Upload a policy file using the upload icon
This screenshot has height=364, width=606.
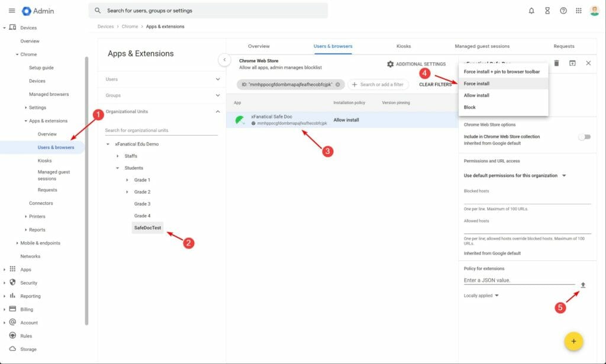(x=584, y=285)
